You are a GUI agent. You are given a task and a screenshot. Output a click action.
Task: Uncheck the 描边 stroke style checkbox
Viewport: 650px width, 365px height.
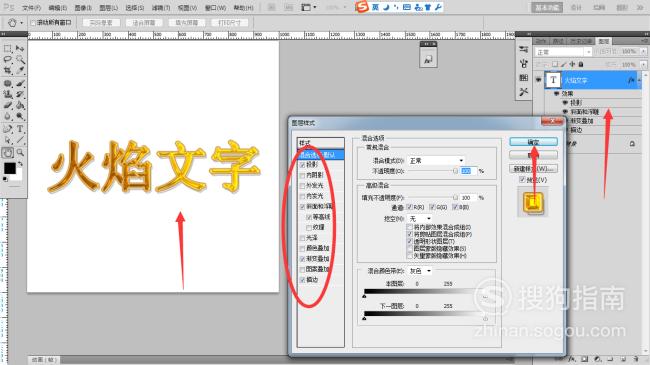(303, 280)
